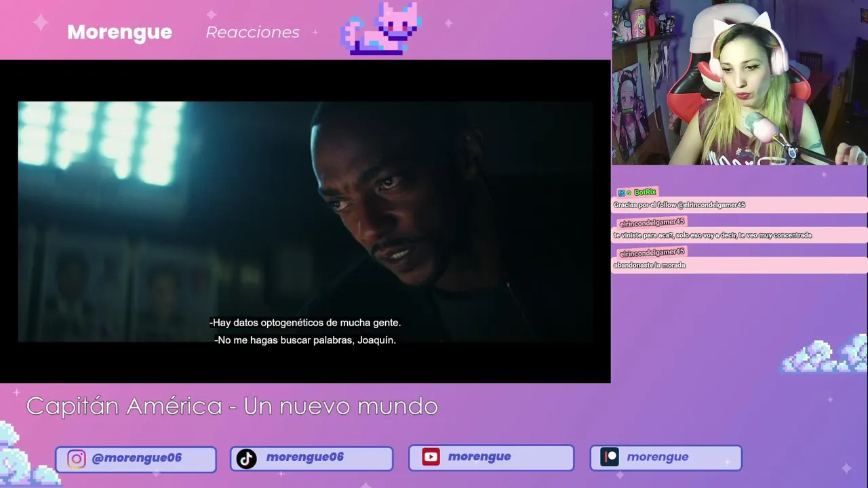
Task: Click the message Gracias por el follow
Action: pos(679,205)
